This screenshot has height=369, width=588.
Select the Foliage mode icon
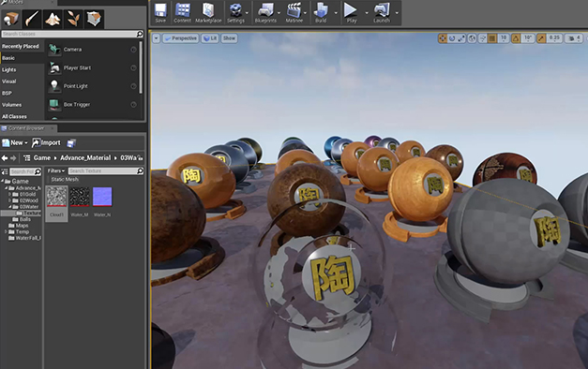click(x=73, y=19)
